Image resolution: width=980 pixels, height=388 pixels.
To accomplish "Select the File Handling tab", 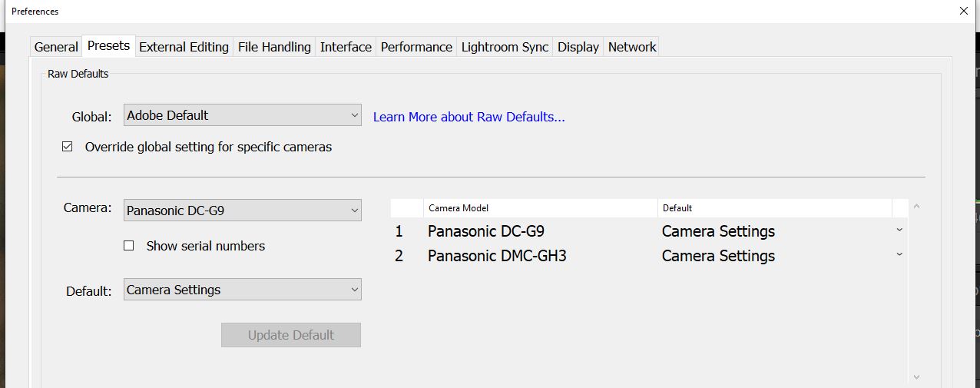I will pyautogui.click(x=274, y=47).
